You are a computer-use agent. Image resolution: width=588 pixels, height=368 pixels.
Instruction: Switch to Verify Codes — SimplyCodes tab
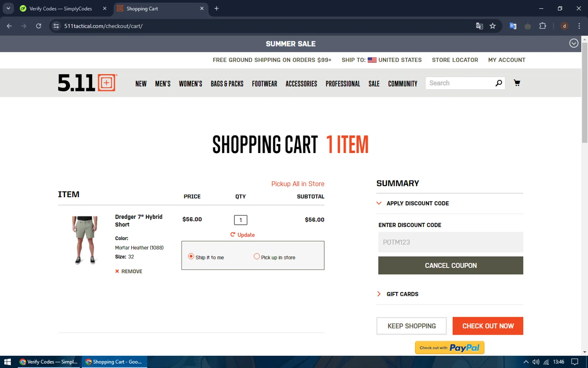(61, 8)
